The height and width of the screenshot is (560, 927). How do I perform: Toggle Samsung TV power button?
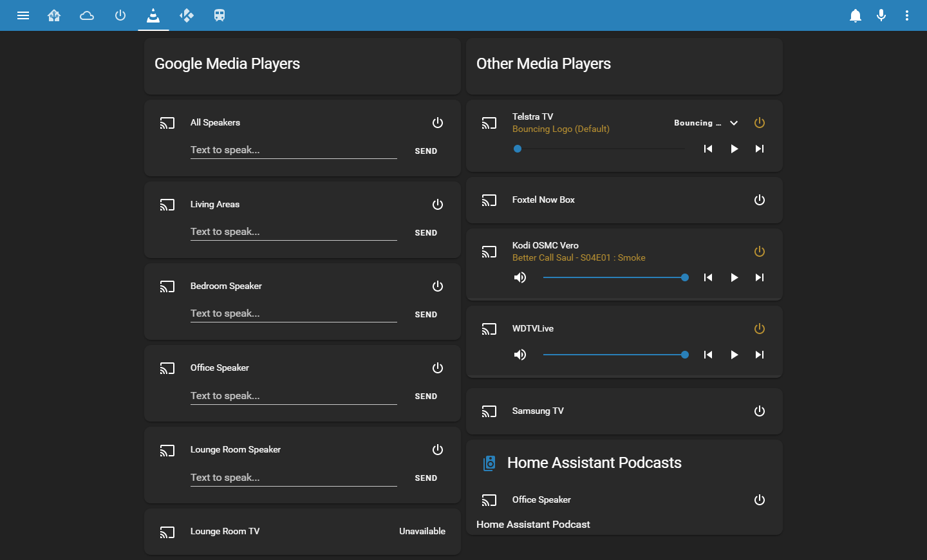click(x=760, y=411)
